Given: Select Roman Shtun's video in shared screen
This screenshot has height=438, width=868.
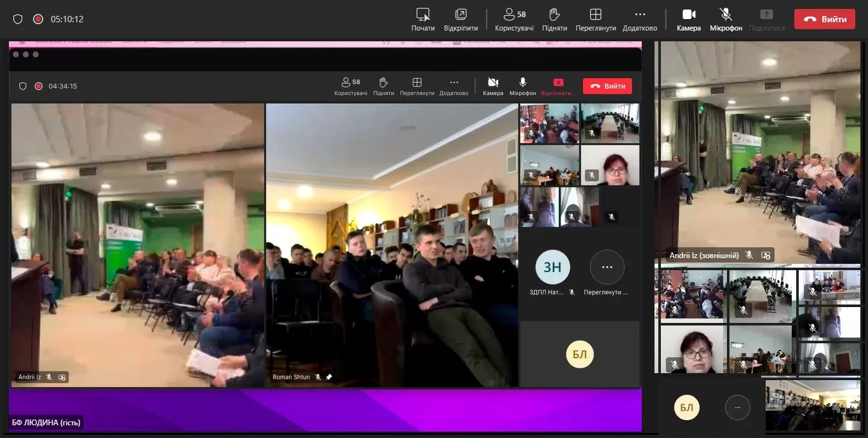Looking at the screenshot, I should click(x=391, y=245).
